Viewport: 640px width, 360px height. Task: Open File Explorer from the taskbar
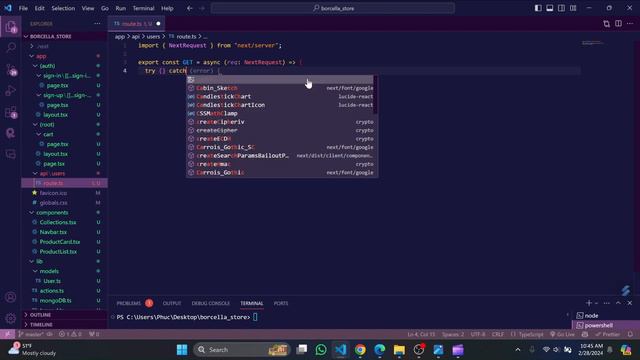coord(399,350)
